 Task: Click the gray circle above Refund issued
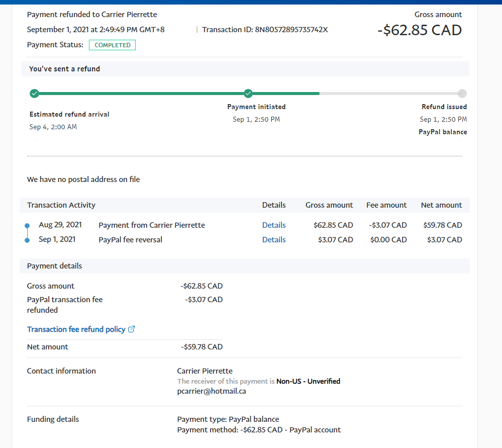[462, 94]
